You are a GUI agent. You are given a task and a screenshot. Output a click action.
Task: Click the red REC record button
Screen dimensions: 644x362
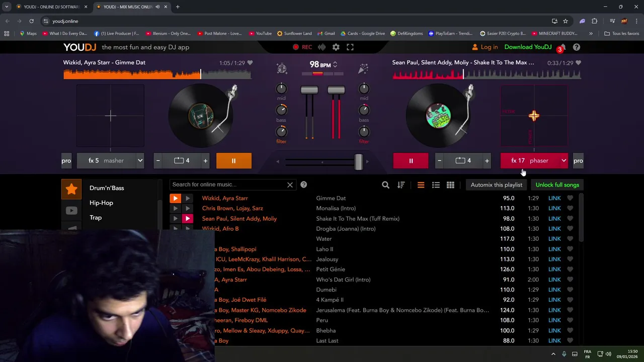click(x=302, y=47)
